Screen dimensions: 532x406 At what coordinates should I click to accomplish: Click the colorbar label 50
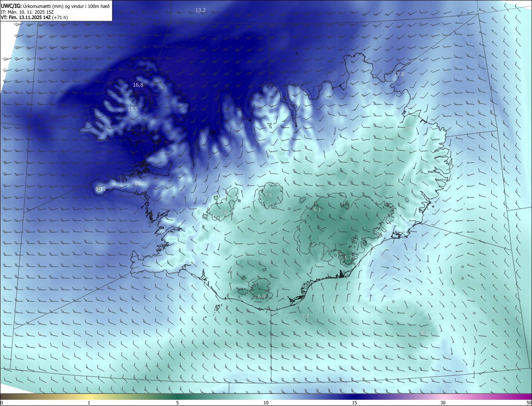pyautogui.click(x=529, y=403)
